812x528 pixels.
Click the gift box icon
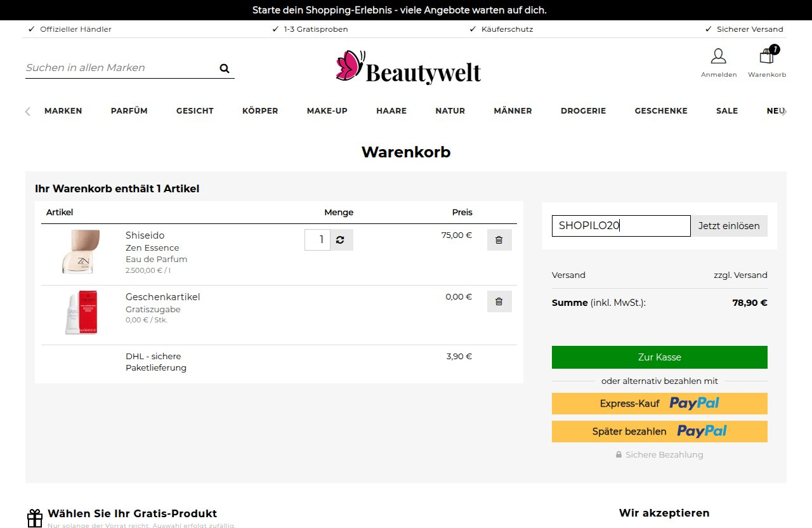tap(35, 518)
